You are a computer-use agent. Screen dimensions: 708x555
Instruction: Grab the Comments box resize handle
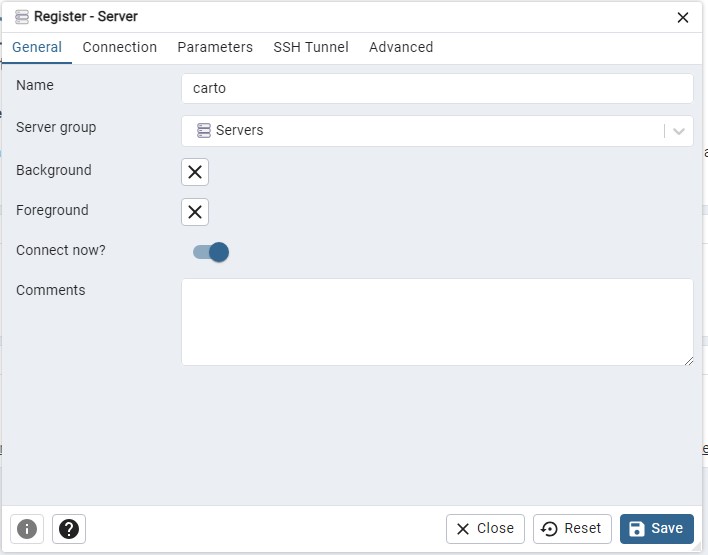[688, 360]
